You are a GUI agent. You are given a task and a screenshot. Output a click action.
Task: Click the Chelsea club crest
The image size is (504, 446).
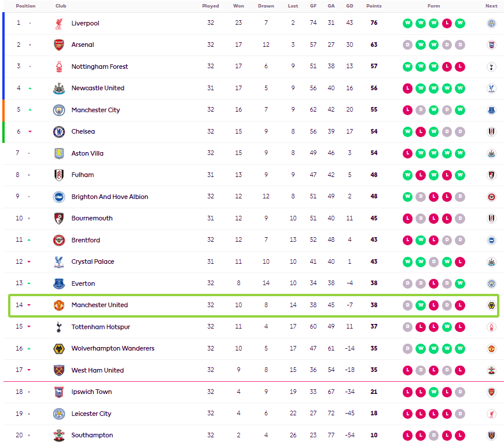[x=59, y=131]
